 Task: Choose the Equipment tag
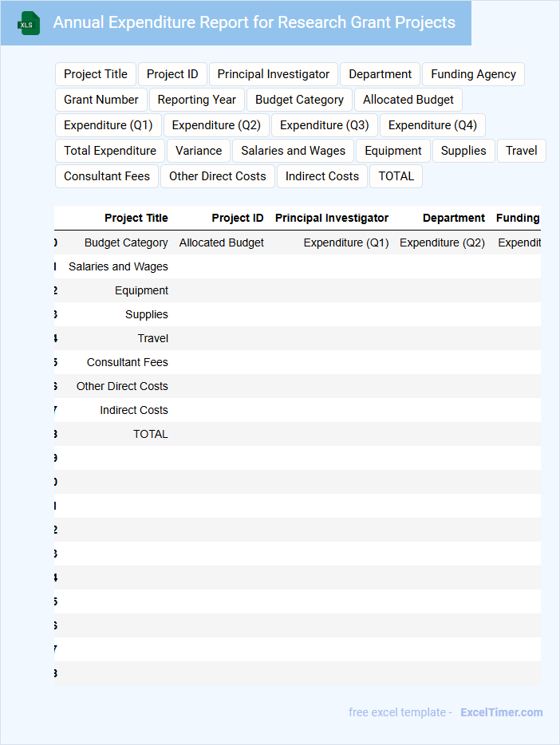[x=392, y=151]
